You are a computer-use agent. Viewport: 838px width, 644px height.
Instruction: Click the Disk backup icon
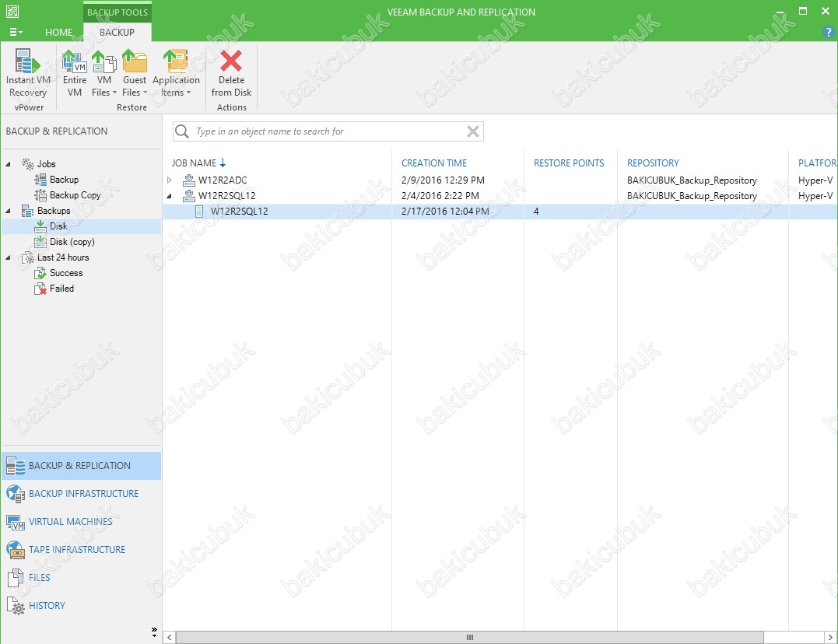[40, 226]
